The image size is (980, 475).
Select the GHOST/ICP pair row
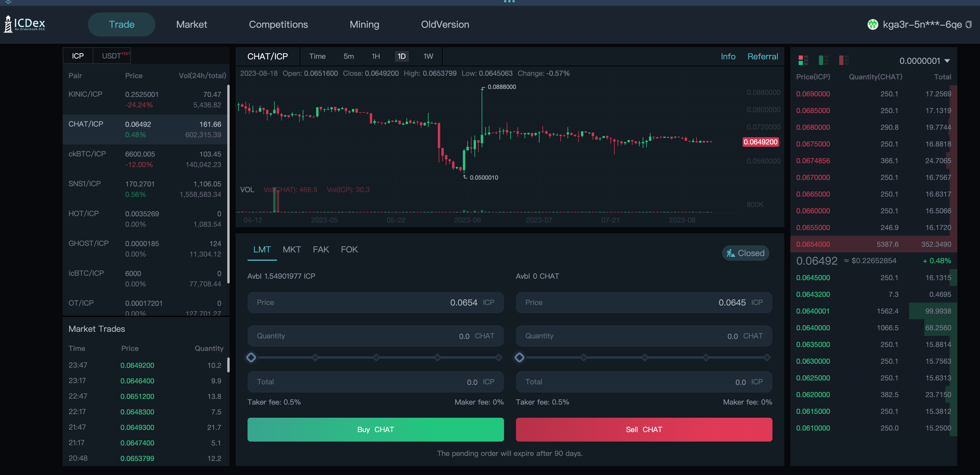[x=145, y=249]
